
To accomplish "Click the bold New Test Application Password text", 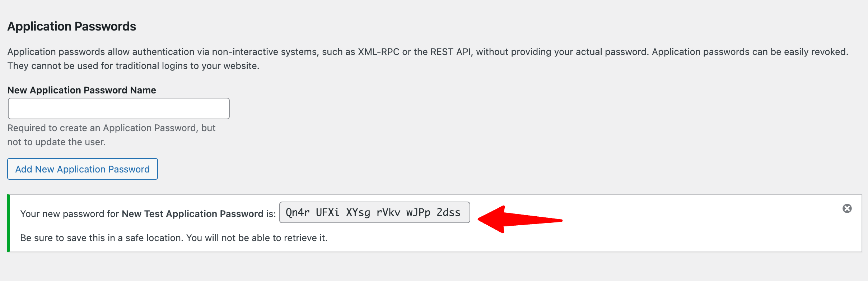I will [193, 214].
